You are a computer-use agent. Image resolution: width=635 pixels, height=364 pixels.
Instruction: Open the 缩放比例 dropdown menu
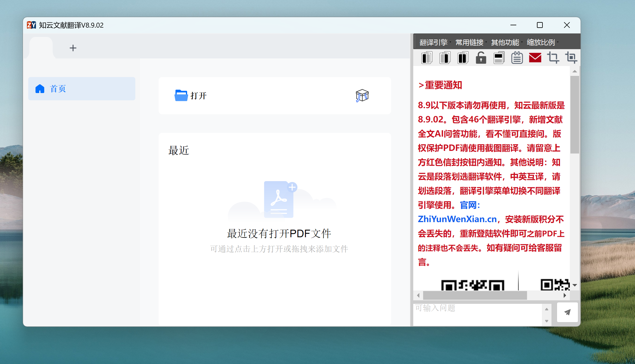542,42
